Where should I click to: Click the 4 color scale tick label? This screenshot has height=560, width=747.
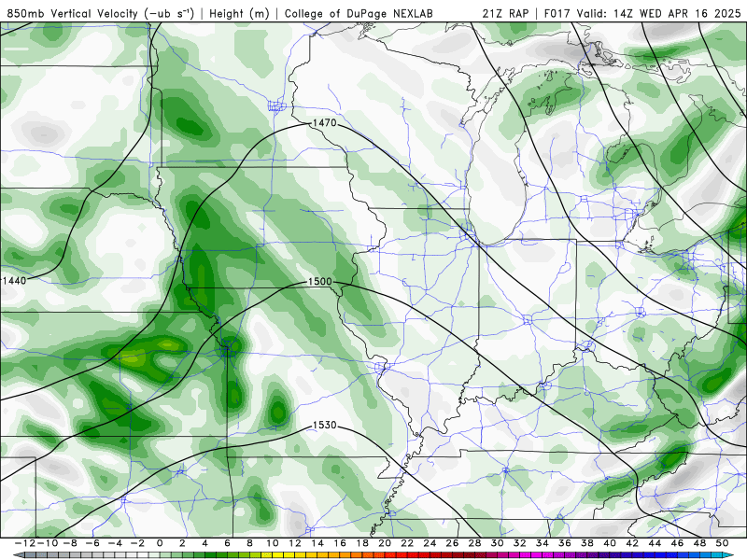pos(204,543)
